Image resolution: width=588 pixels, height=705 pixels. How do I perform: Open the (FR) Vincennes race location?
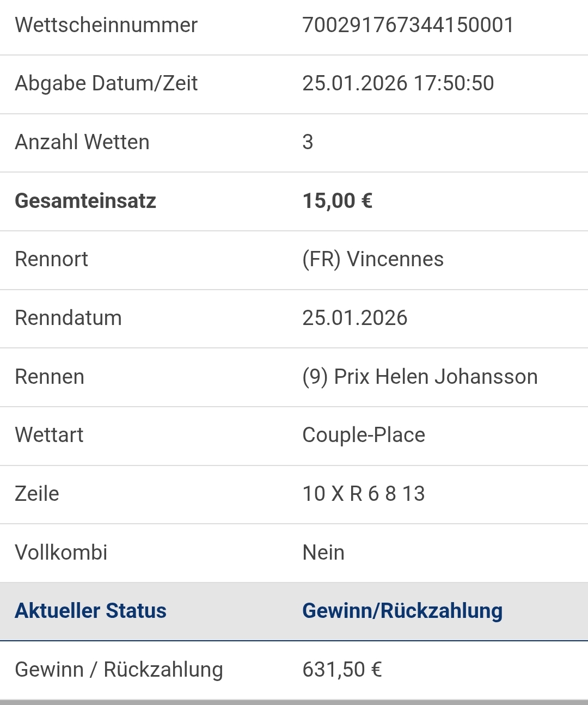pos(373,259)
